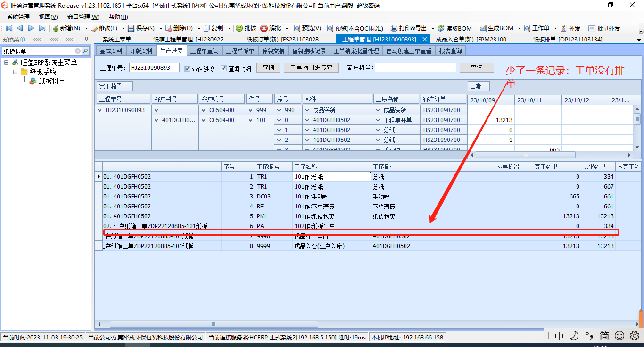Viewport: 644px width, 347px height.
Task: Click the 预览(V) preview toolbar button
Action: click(x=307, y=28)
